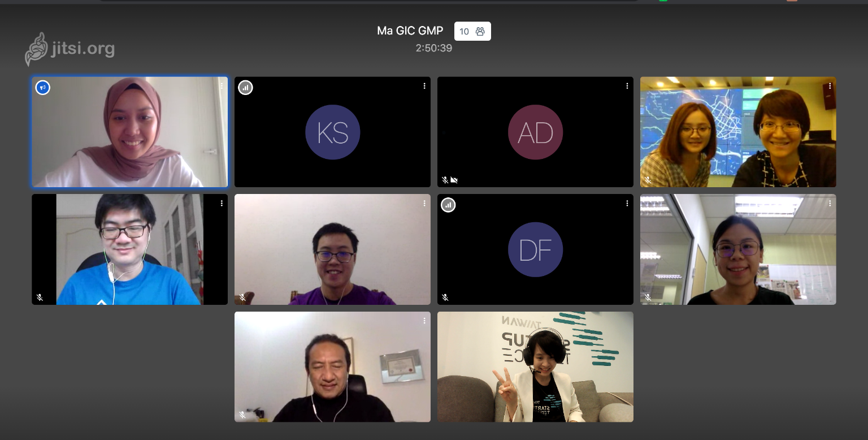The width and height of the screenshot is (868, 440).
Task: Open the participants count button showing 10
Action: [x=472, y=31]
